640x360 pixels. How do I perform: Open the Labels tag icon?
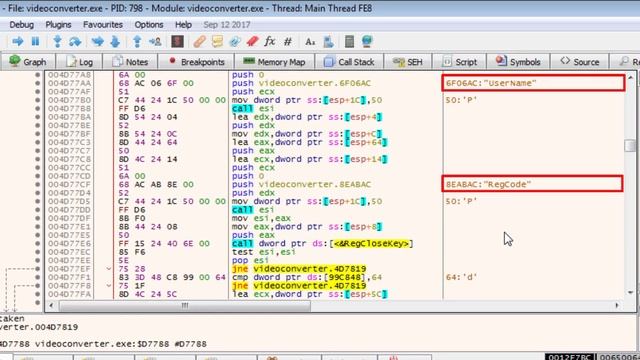pyautogui.click(x=235, y=41)
